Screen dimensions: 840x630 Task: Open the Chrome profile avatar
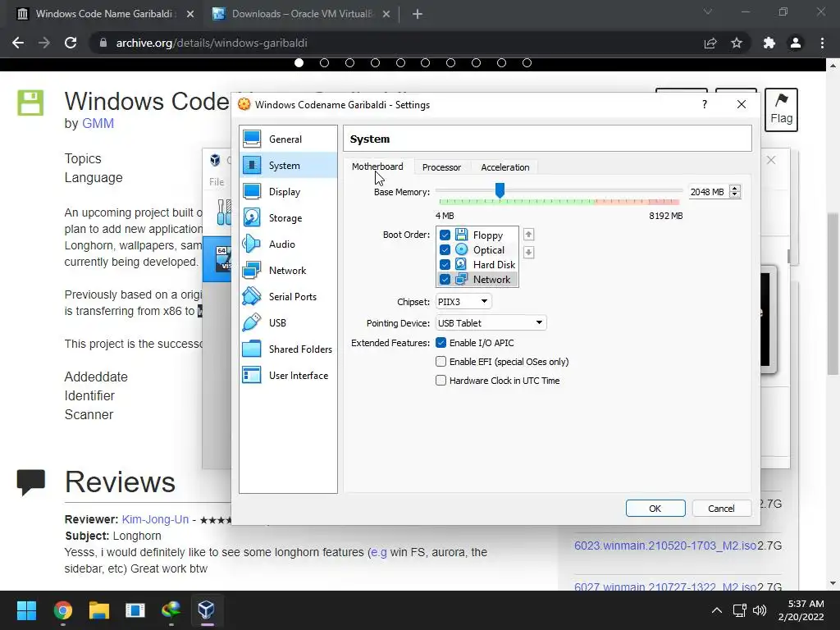(796, 43)
